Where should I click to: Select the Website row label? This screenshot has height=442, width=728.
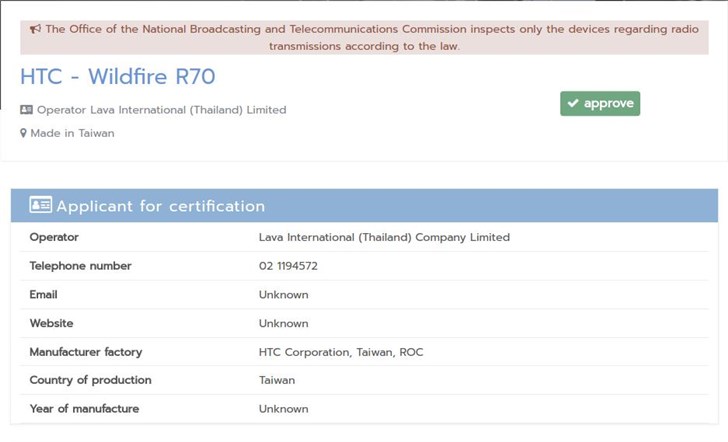[52, 324]
